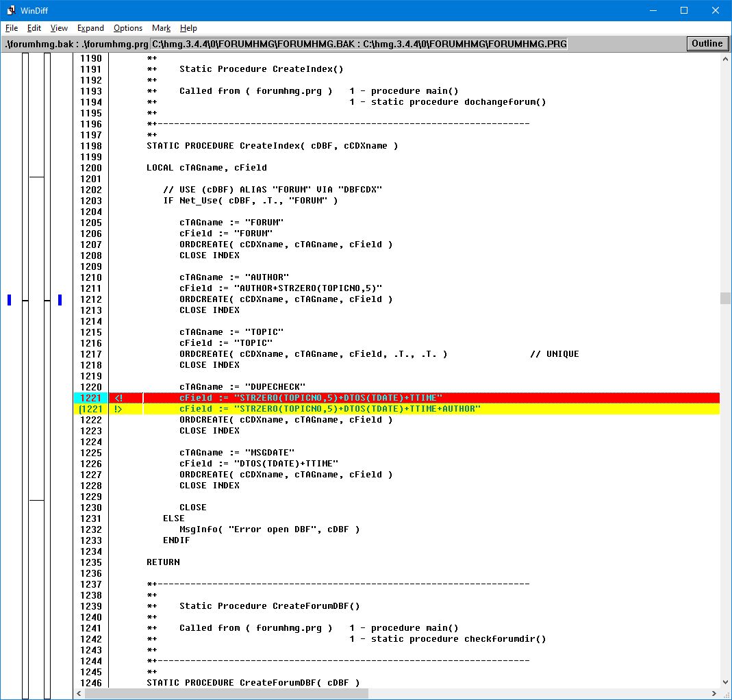Viewport: 732px width, 700px height.
Task: Select the yellow highlighted right-file changed line
Action: coord(411,409)
